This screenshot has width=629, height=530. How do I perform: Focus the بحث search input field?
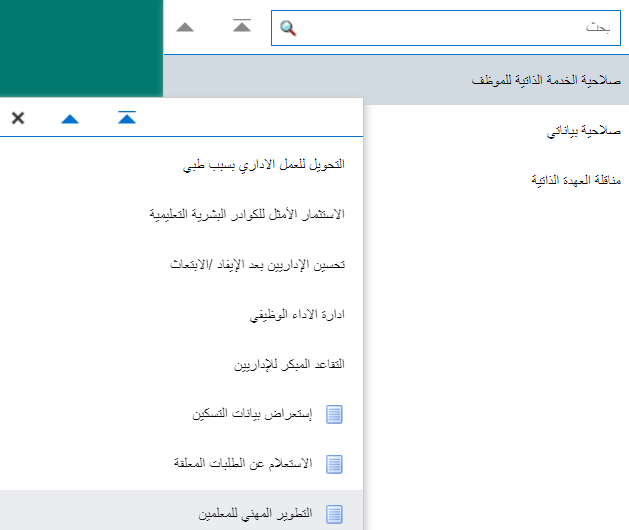click(x=446, y=28)
